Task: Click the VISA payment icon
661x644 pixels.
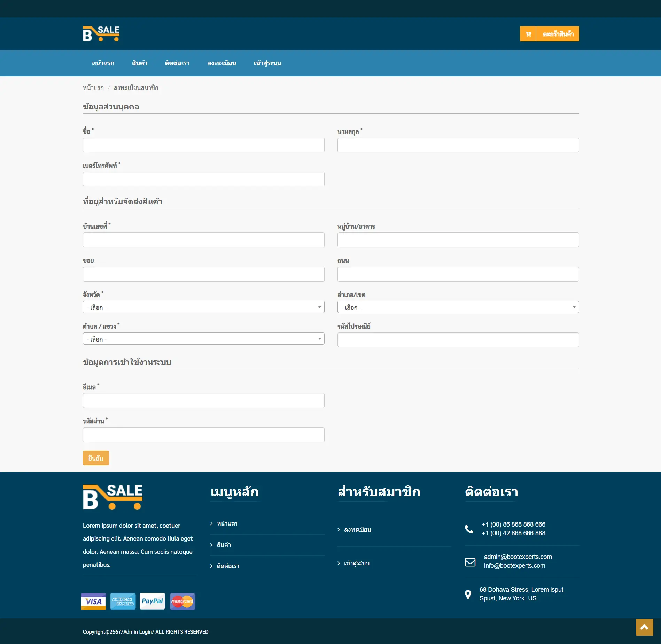Action: 93,601
